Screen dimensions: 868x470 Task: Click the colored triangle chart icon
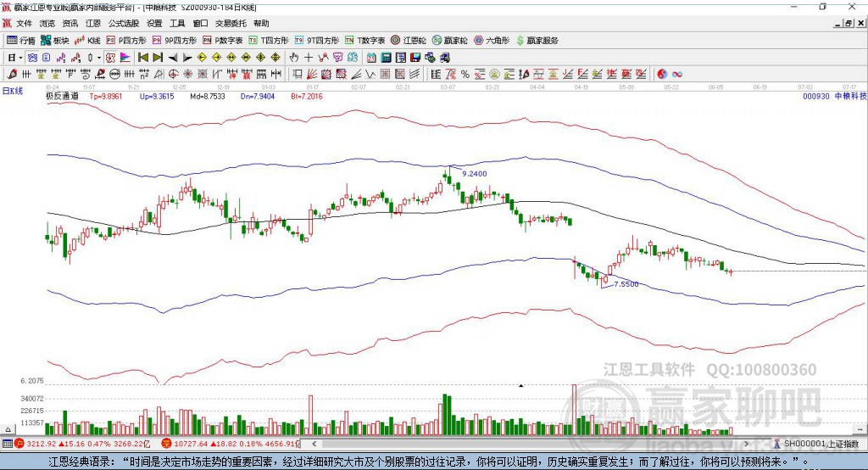click(125, 57)
